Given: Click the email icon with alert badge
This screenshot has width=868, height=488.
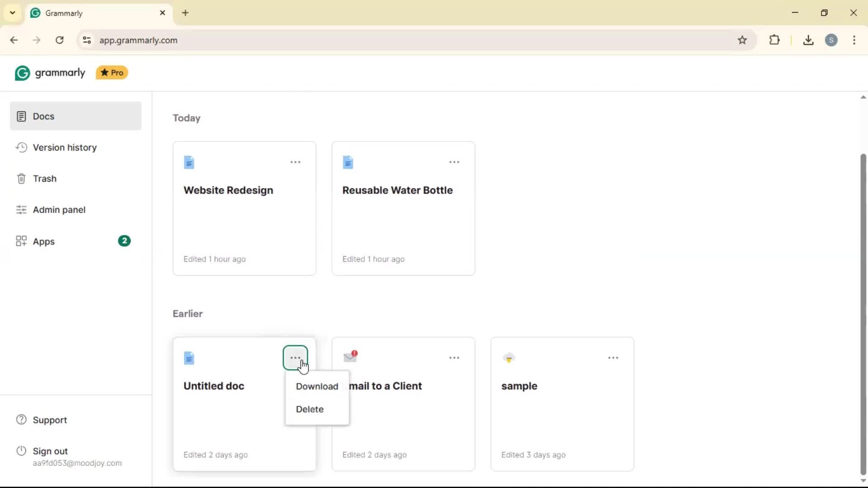Looking at the screenshot, I should coord(350,357).
